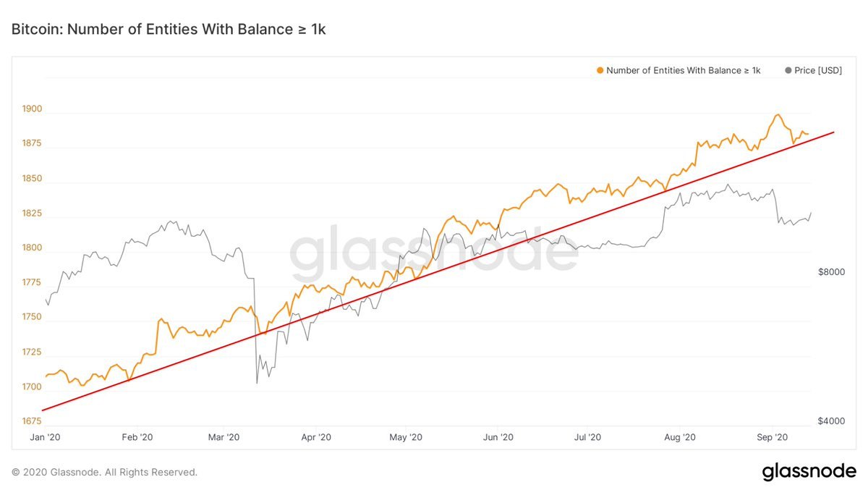Select the Jul '20 x-axis label
The width and height of the screenshot is (868, 490).
[587, 437]
